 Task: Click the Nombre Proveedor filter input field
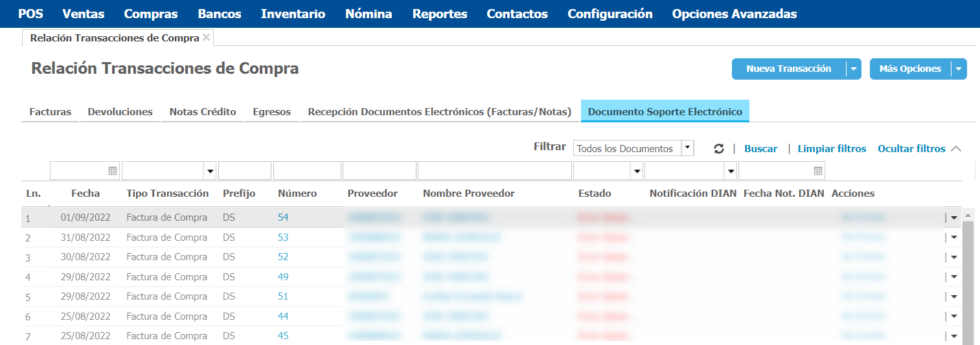pos(494,171)
